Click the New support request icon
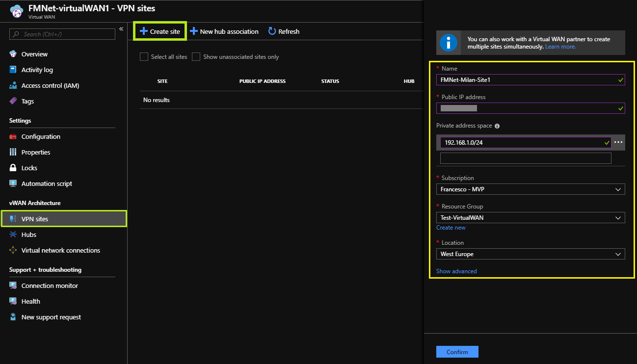The image size is (637, 364). point(13,317)
